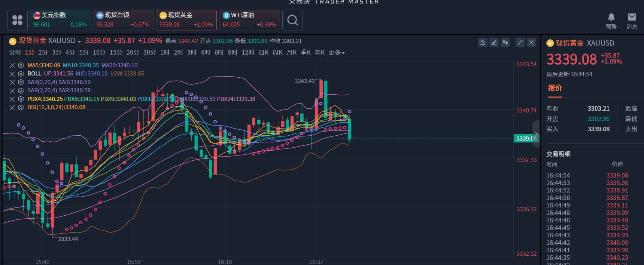Open the chart indicators icon
644x265 pixels.
(483, 43)
